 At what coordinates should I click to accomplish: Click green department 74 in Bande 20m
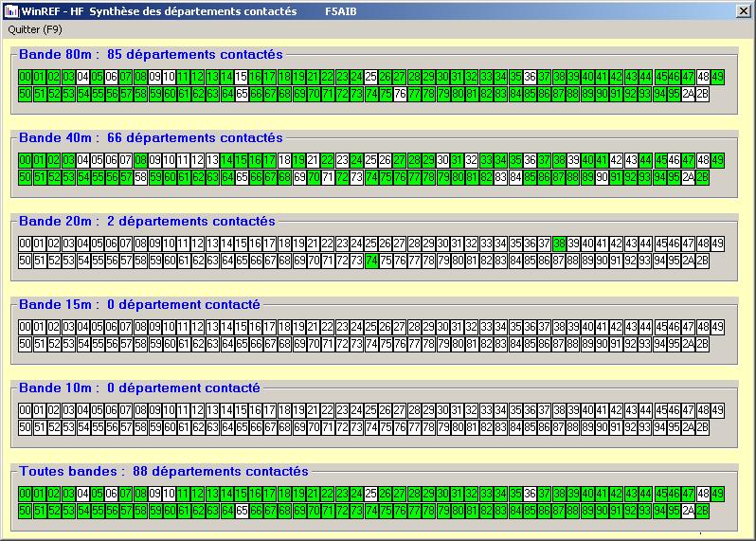[x=371, y=261]
